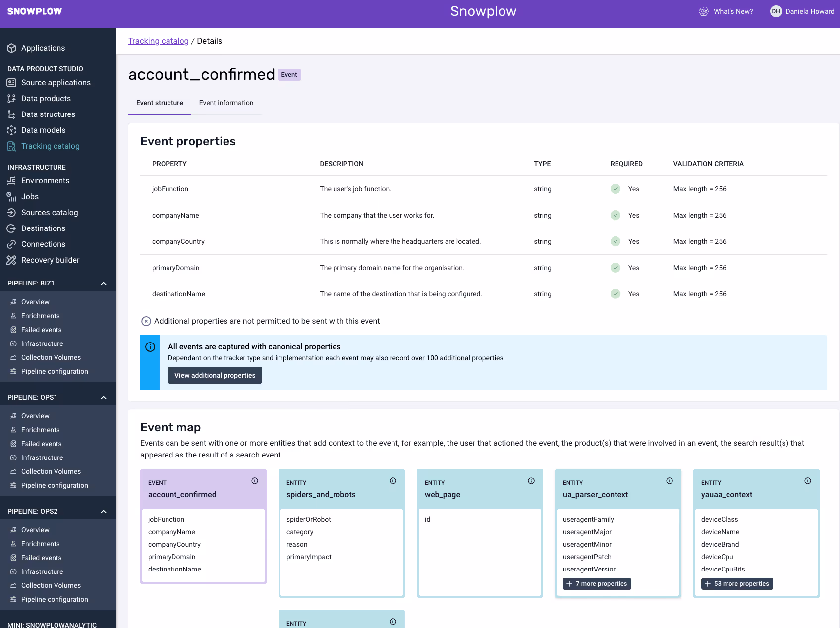Click the Source applications icon

11,83
